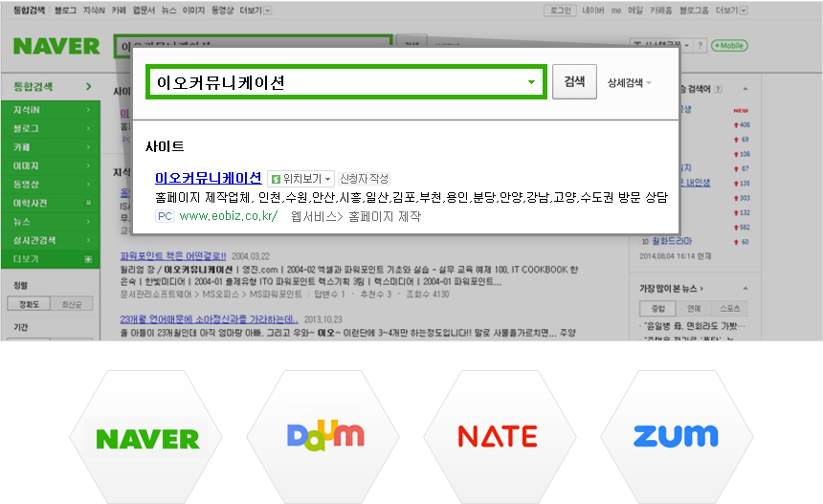This screenshot has height=504, width=823.
Task: Click the 로그인 login button
Action: click(x=560, y=10)
